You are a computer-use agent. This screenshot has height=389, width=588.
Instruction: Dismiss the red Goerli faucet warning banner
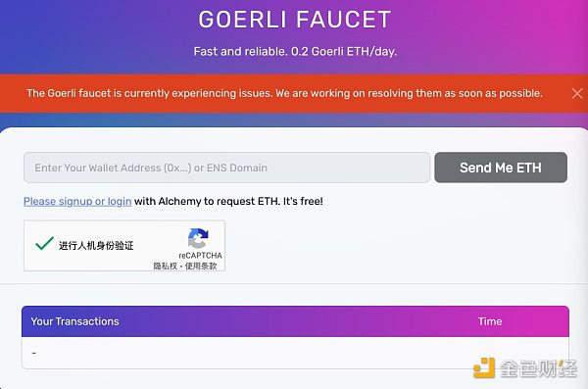click(577, 93)
